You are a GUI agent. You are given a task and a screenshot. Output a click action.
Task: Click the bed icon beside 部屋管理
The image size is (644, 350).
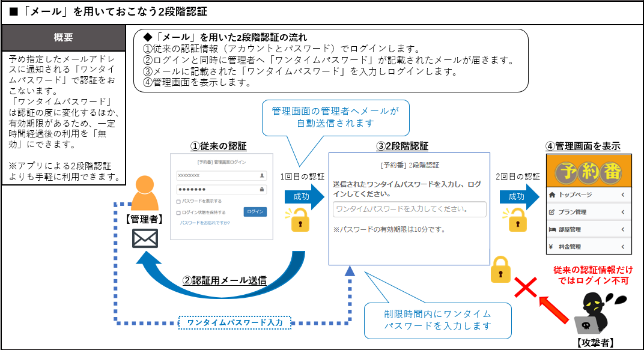click(x=553, y=229)
